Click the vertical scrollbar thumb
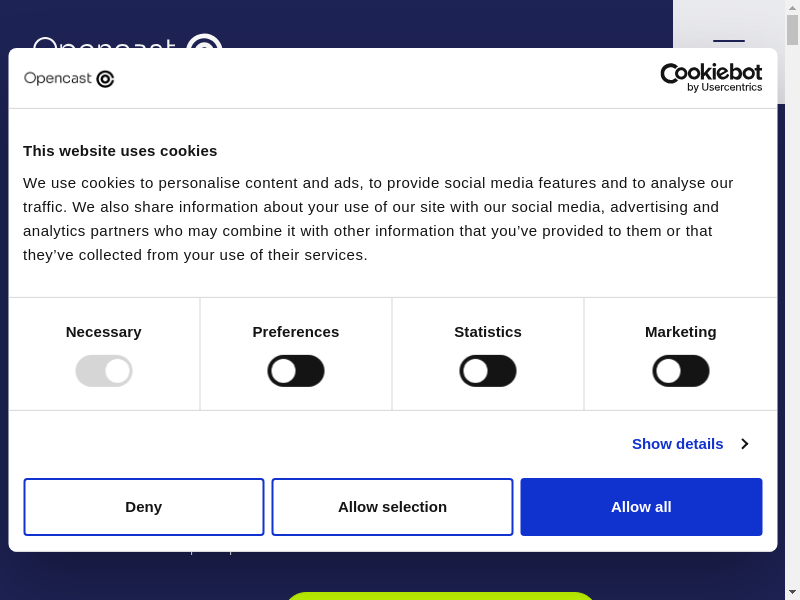This screenshot has width=800, height=600. click(792, 30)
